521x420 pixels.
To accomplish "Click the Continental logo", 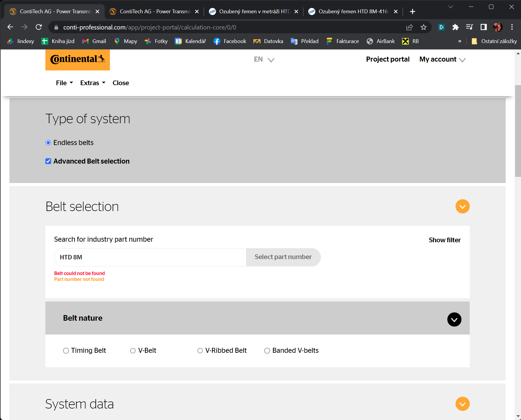I will click(78, 60).
